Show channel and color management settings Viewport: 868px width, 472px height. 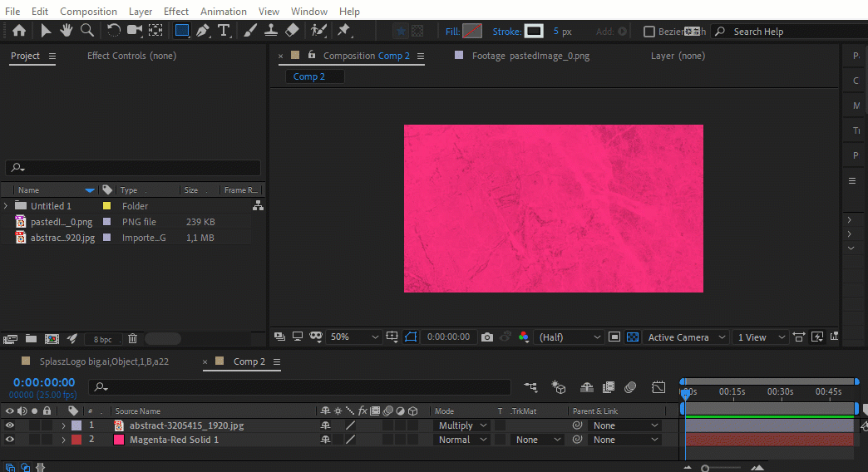pyautogui.click(x=523, y=337)
